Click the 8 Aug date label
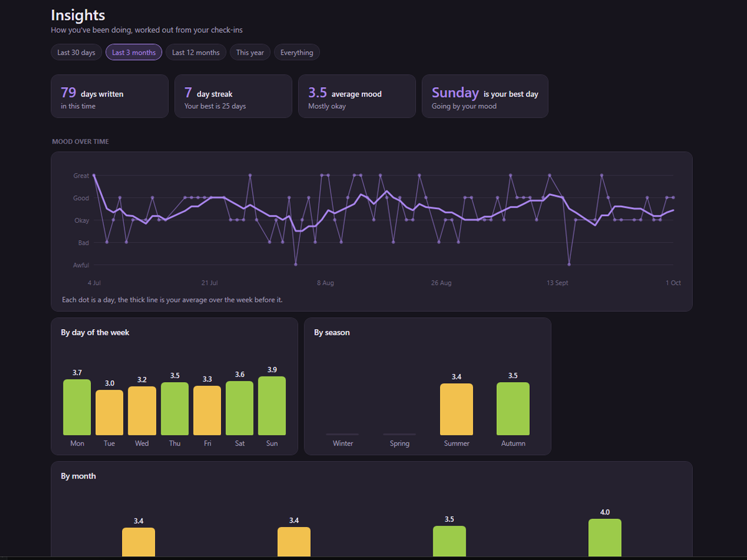The height and width of the screenshot is (560, 747). pos(325,283)
